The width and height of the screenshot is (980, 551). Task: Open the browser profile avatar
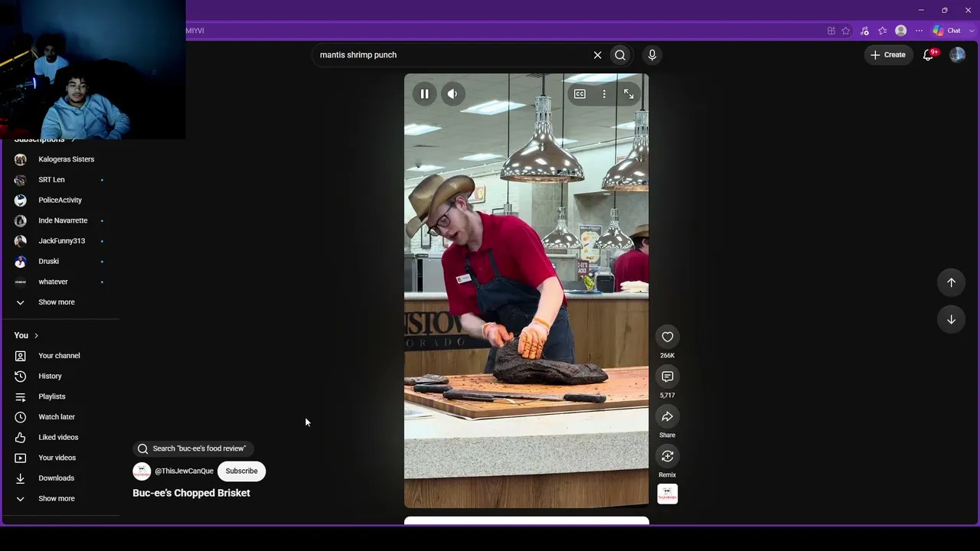[901, 31]
